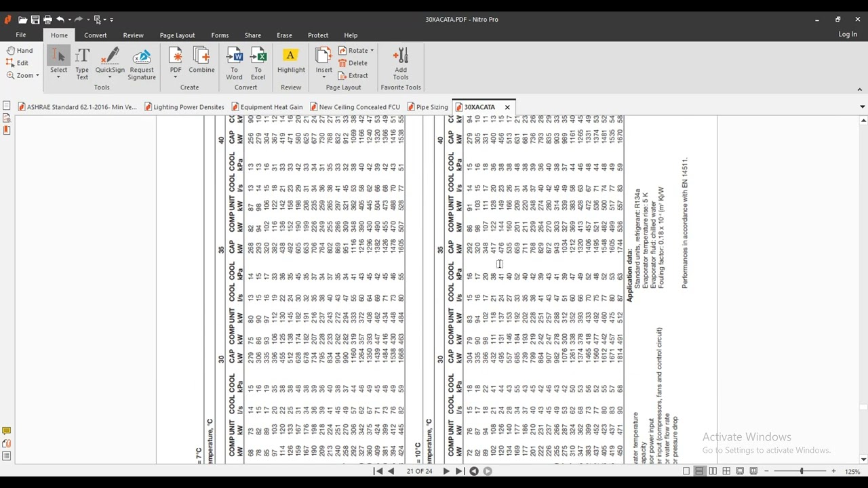The height and width of the screenshot is (488, 868).
Task: Activate the Highlight tool
Action: point(291,60)
